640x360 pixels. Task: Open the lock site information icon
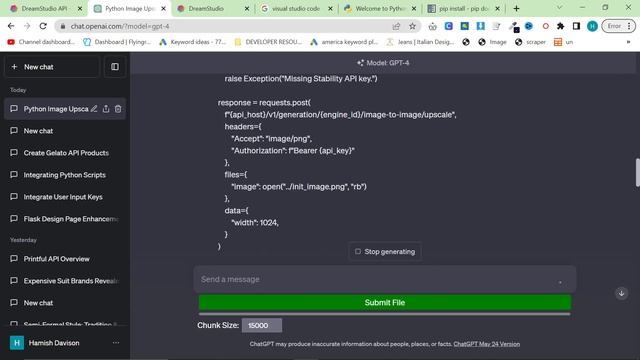(x=62, y=26)
